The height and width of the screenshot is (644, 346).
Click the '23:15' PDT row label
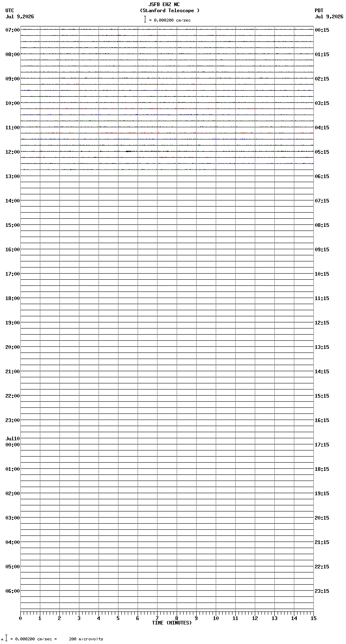coord(322,591)
